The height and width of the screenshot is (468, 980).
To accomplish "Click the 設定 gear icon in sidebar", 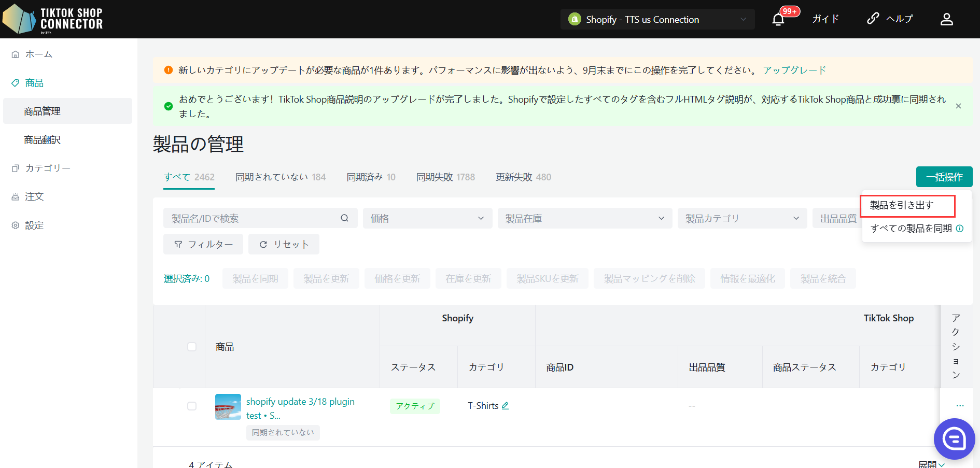I will click(16, 225).
